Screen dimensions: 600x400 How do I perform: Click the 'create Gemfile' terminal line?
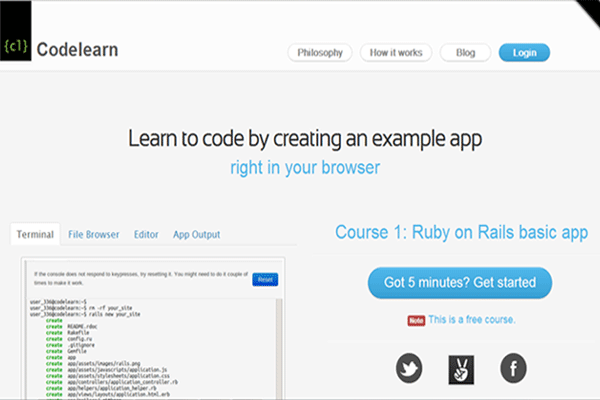point(66,351)
